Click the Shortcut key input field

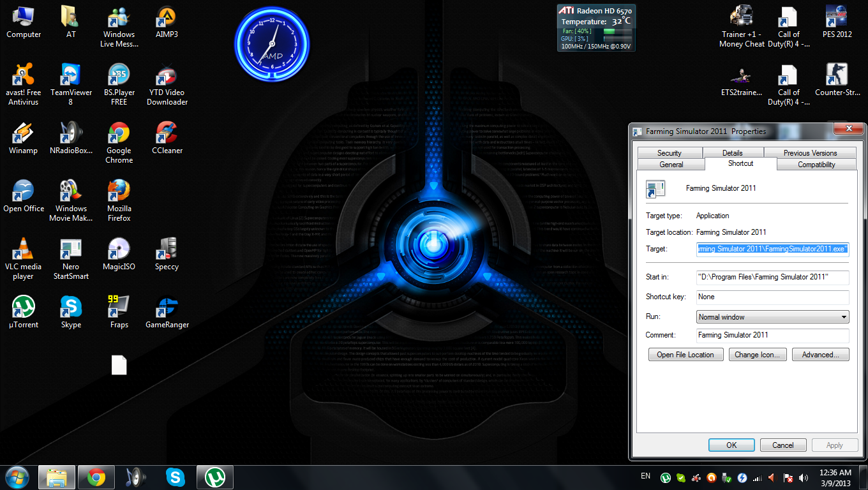772,297
